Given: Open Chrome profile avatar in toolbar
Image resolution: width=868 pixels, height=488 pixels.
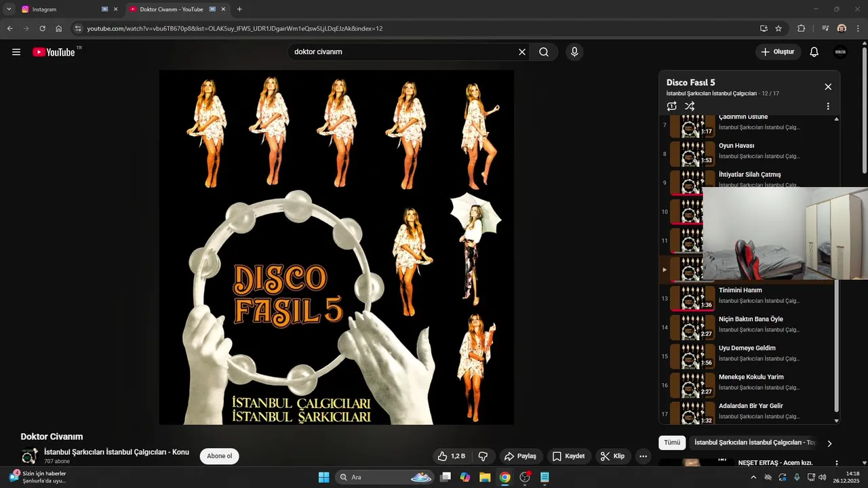Looking at the screenshot, I should tap(842, 28).
